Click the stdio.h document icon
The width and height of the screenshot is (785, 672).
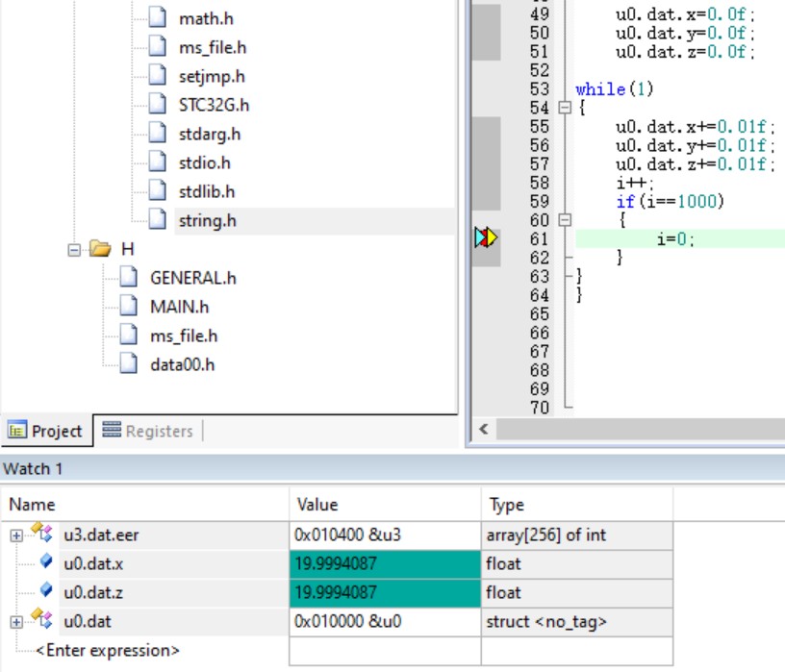[x=158, y=162]
